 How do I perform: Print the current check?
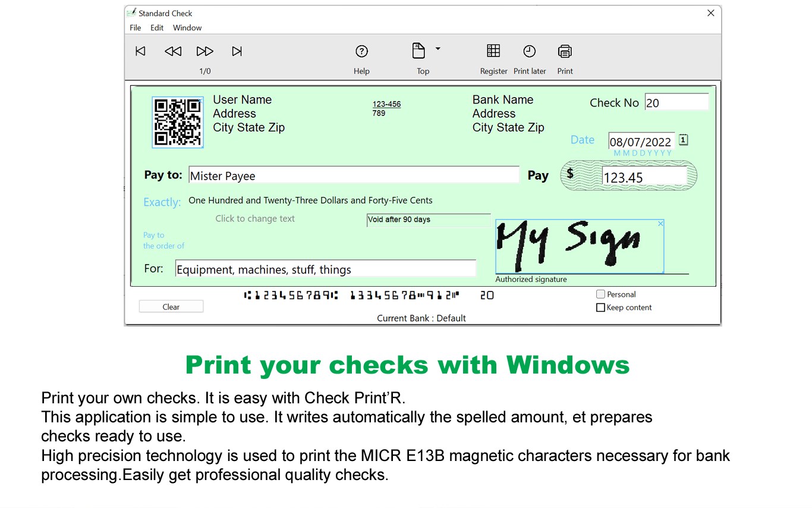tap(564, 51)
